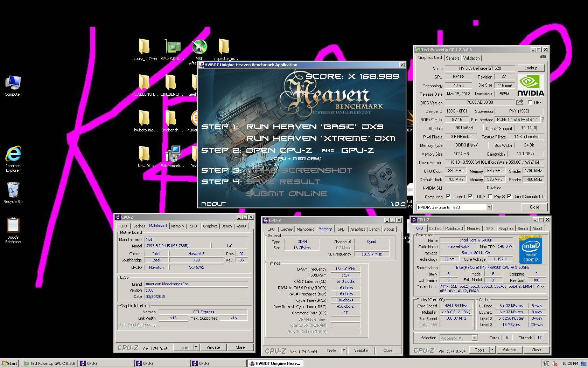Select SPD tab in Memory CPU-Z window
This screenshot has width=588, height=368.
[341, 229]
